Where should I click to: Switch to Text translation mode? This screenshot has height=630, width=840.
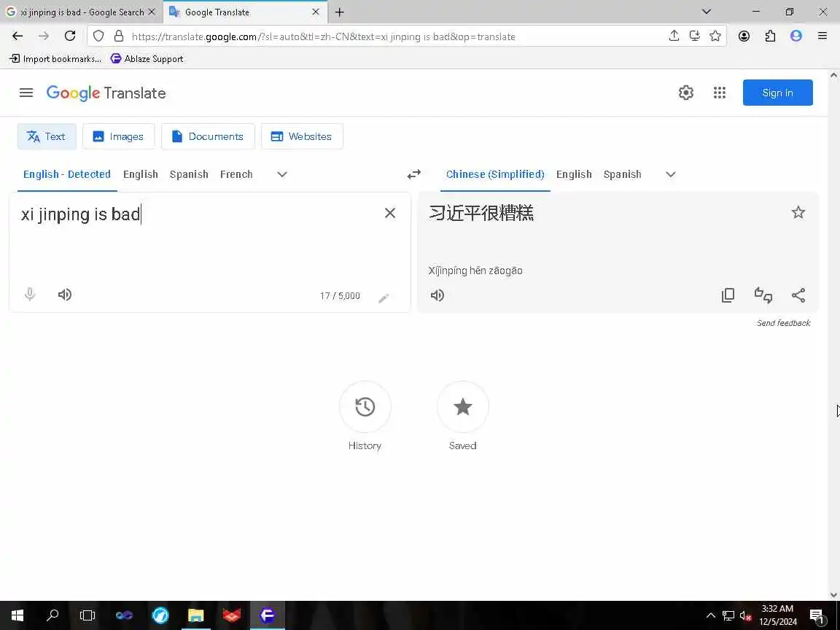click(x=47, y=136)
